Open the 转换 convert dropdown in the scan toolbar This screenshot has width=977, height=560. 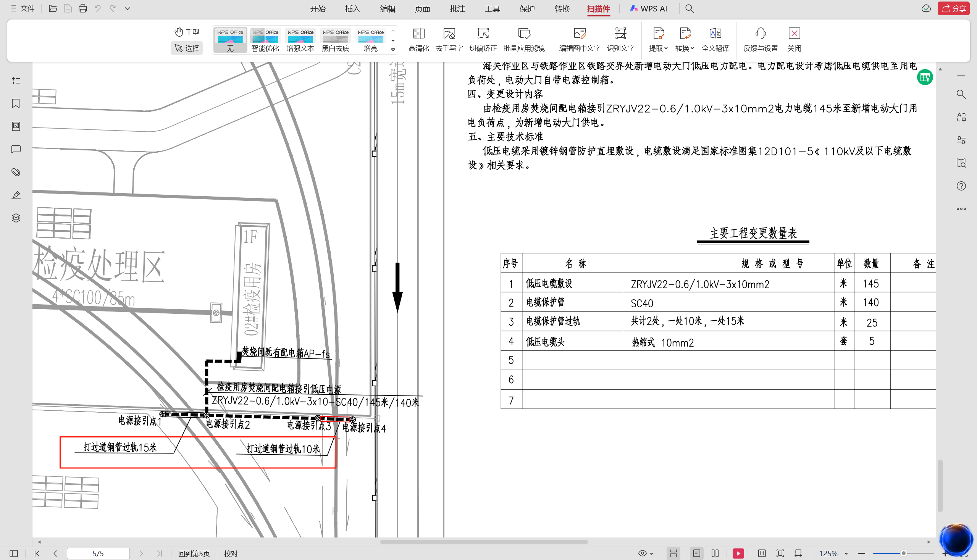(x=685, y=40)
